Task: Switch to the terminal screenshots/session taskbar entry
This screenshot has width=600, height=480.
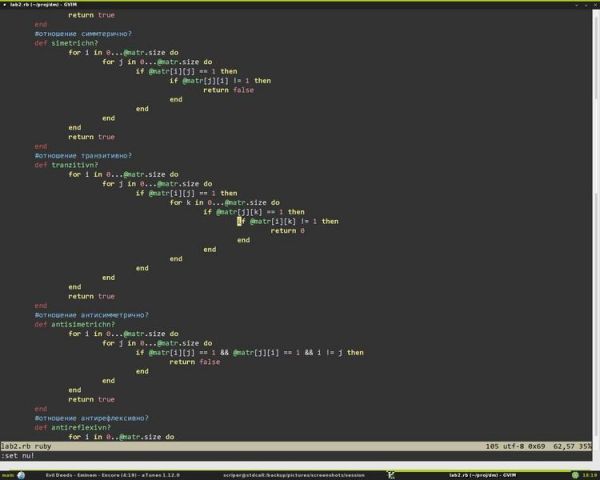Action: click(x=293, y=475)
